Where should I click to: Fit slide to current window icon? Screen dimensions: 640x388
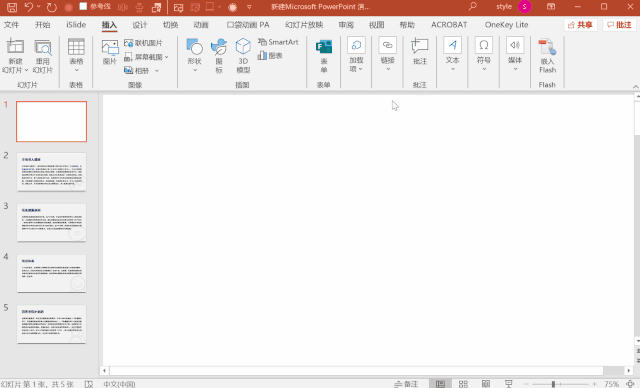click(630, 384)
